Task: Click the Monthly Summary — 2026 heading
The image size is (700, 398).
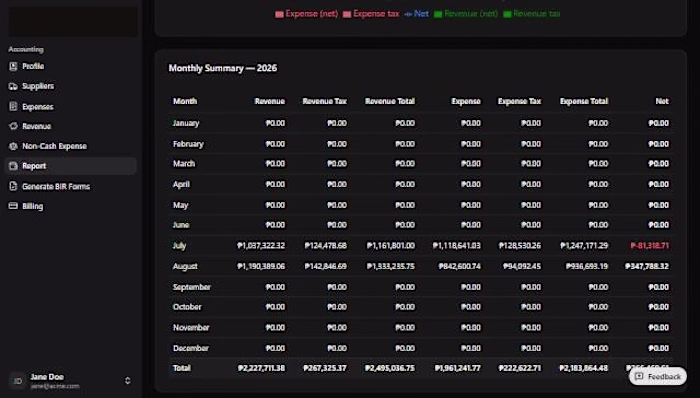Action: pyautogui.click(x=223, y=68)
